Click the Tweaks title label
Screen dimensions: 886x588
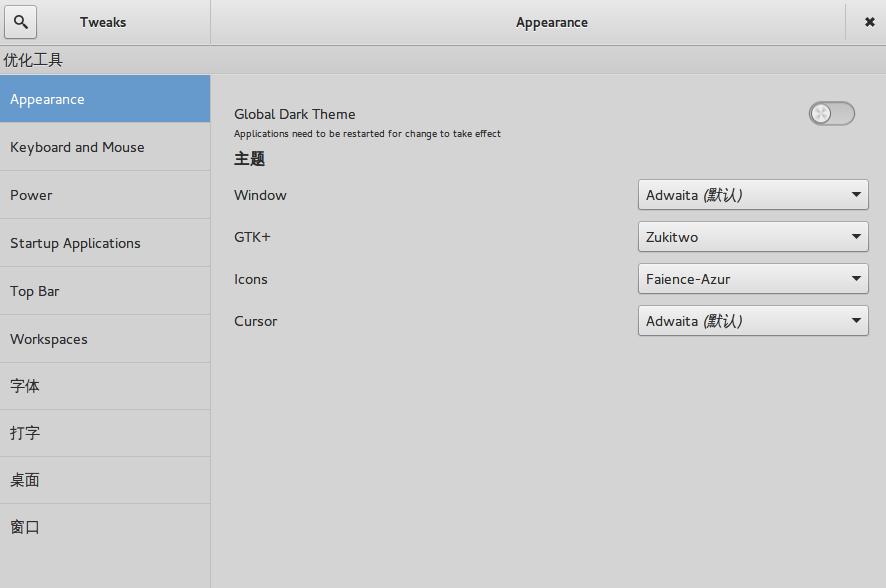pos(103,22)
